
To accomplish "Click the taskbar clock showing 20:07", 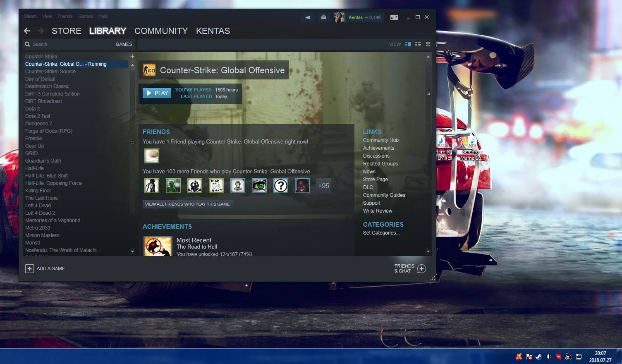I will [600, 353].
